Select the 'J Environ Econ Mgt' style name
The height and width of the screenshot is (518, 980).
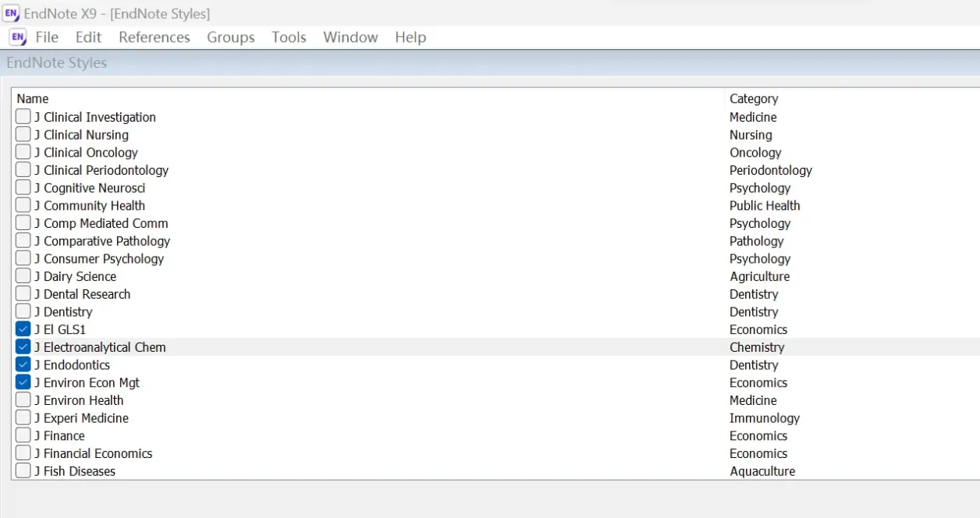point(87,382)
